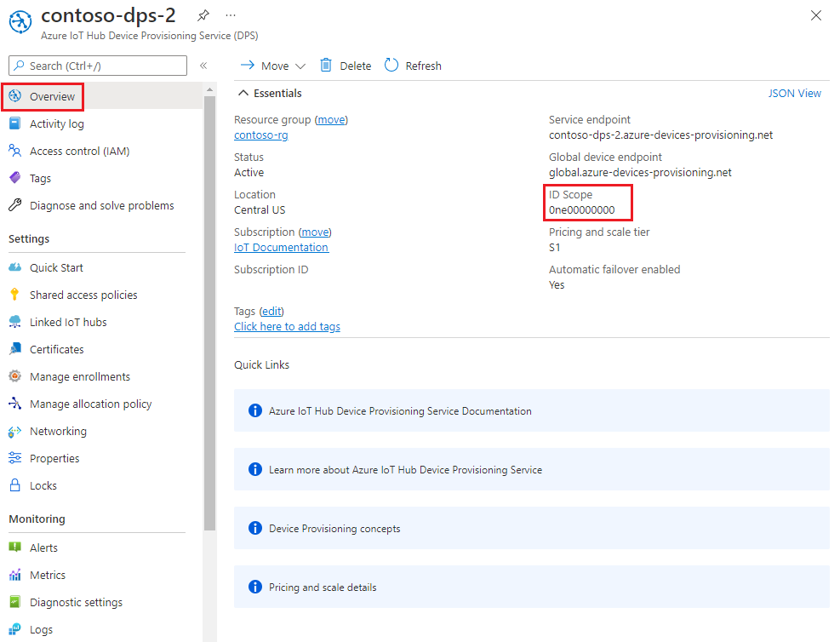Expand more options via the ellipsis

tap(230, 14)
